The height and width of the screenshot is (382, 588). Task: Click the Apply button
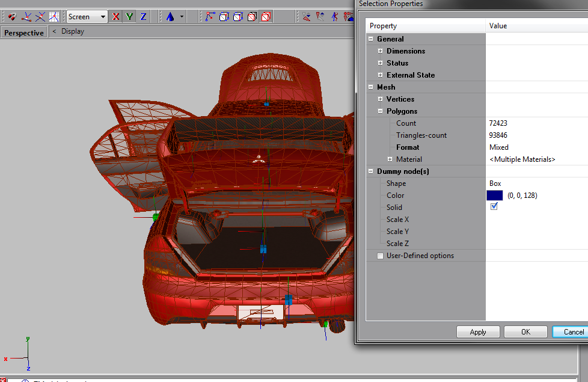478,331
